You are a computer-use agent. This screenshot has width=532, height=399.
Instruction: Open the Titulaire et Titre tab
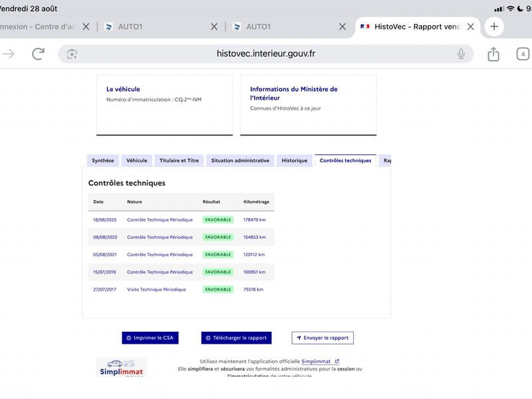click(179, 160)
